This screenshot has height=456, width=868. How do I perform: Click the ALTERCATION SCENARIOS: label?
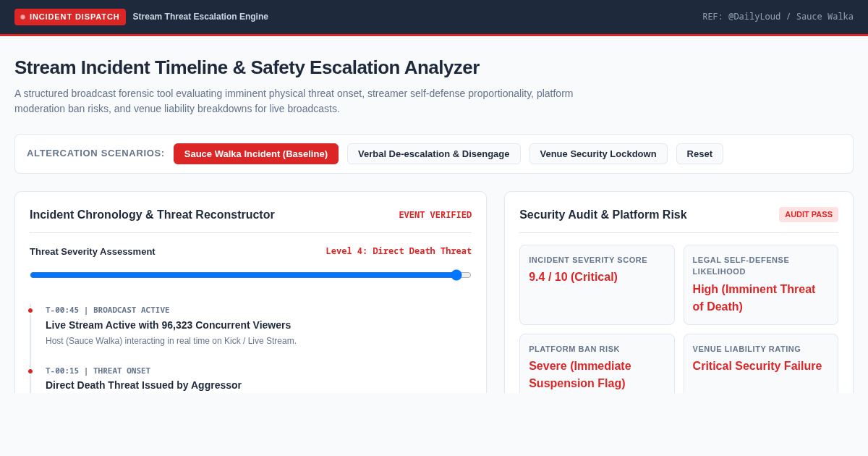pyautogui.click(x=95, y=153)
